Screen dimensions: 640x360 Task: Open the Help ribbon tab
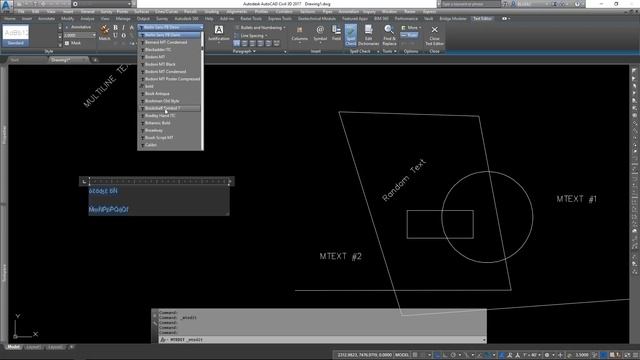coord(209,19)
